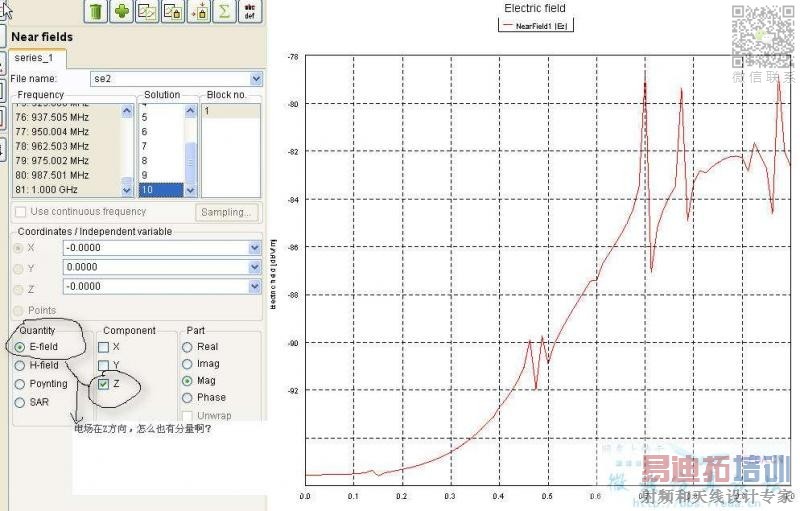Enable Use continuous frequency checkbox
This screenshot has height=511, width=800.
click(20, 212)
